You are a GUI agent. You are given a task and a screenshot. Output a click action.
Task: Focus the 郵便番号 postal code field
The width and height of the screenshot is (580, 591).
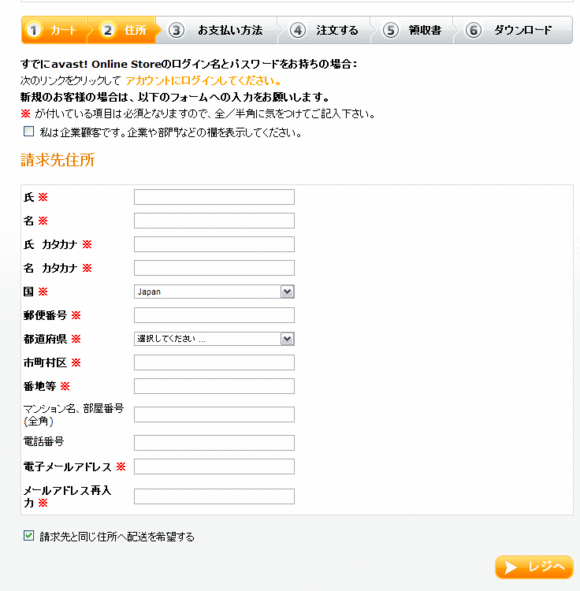(214, 315)
